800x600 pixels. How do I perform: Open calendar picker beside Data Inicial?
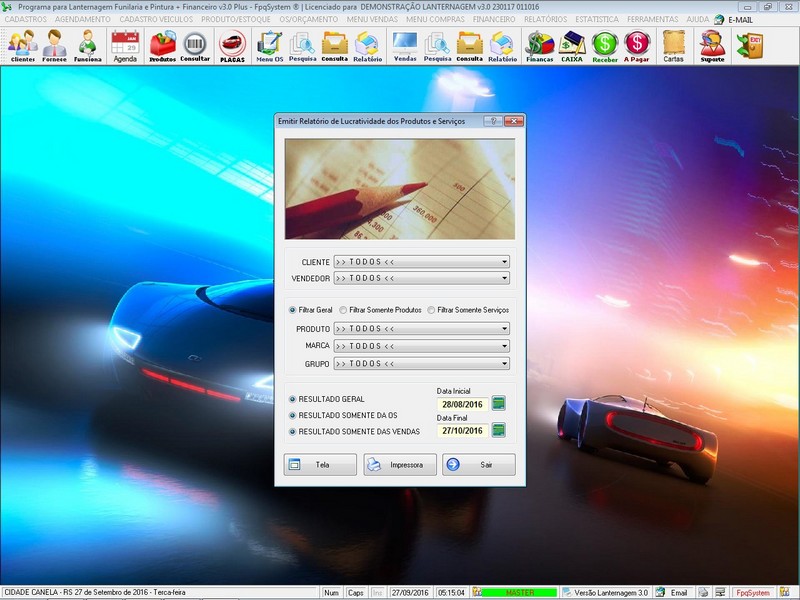499,403
